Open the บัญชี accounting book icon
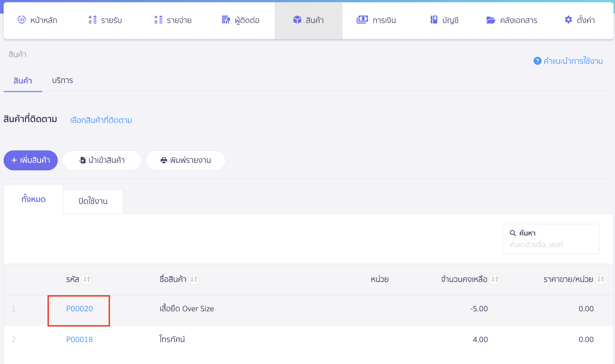 click(x=434, y=20)
